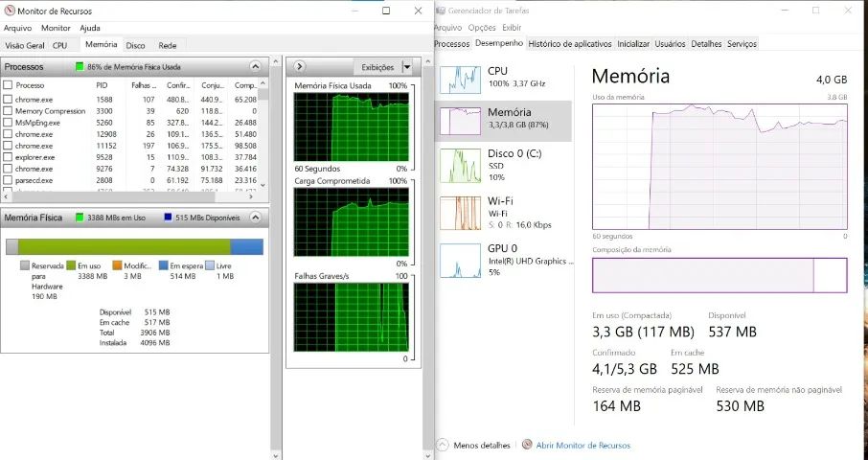The height and width of the screenshot is (460, 868).
Task: Click the Exibições button
Action: pyautogui.click(x=377, y=67)
